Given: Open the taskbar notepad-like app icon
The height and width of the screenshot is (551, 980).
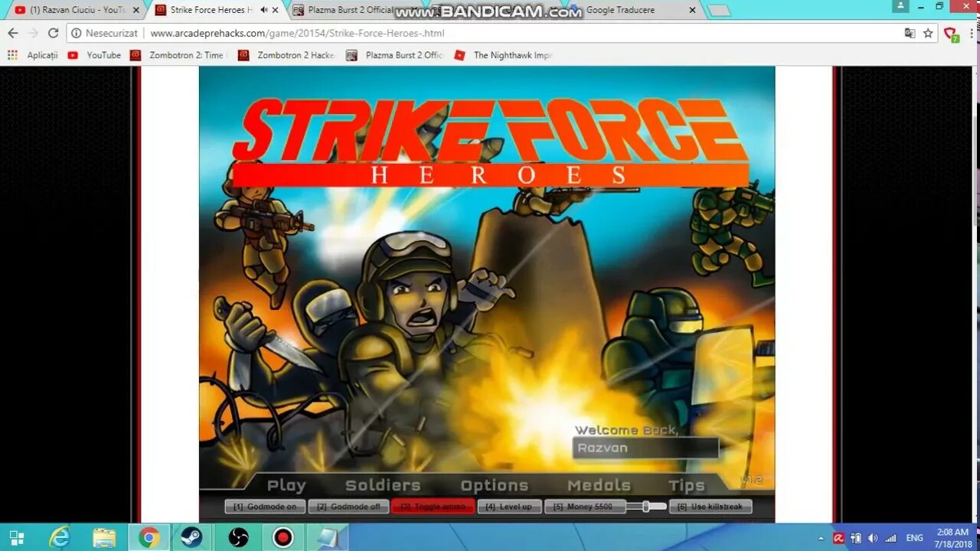Looking at the screenshot, I should point(328,537).
